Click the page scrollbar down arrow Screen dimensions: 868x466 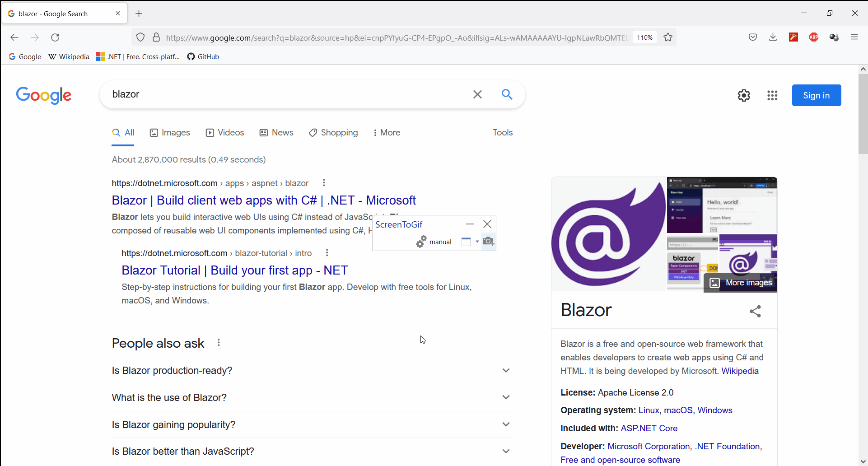[x=863, y=461]
